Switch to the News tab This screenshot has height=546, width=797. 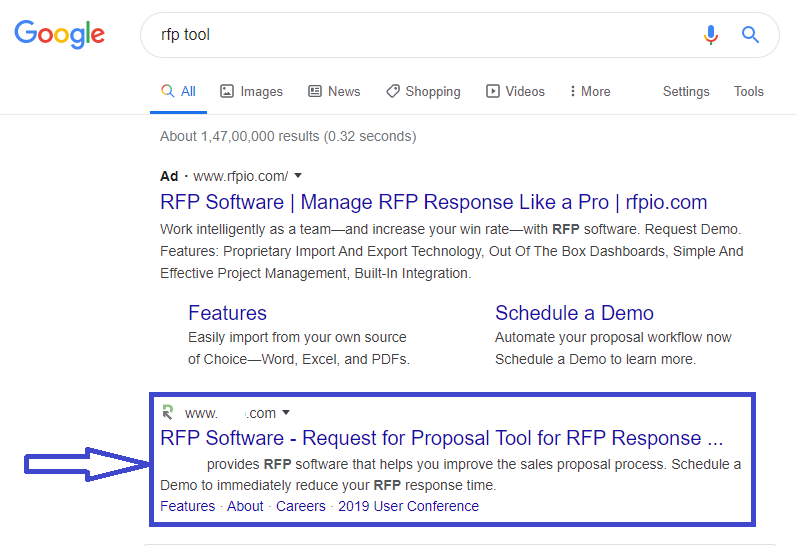334,91
